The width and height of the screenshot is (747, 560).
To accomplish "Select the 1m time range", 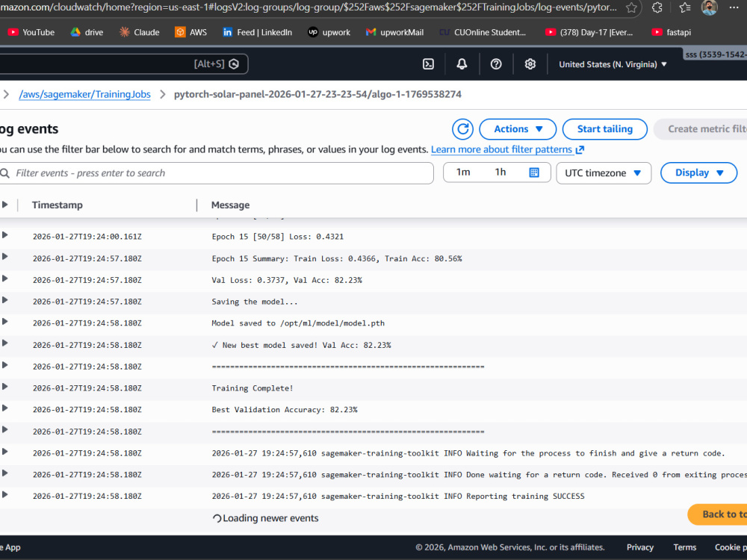I will tap(463, 172).
